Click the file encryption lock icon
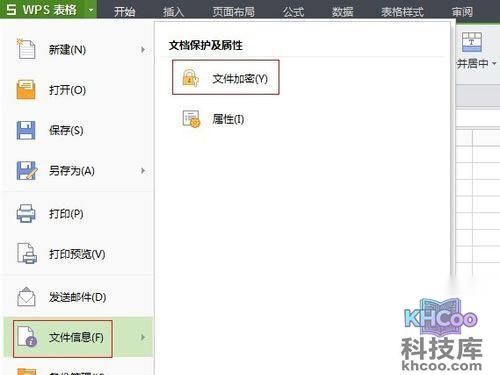The width and height of the screenshot is (500, 375). pos(190,78)
